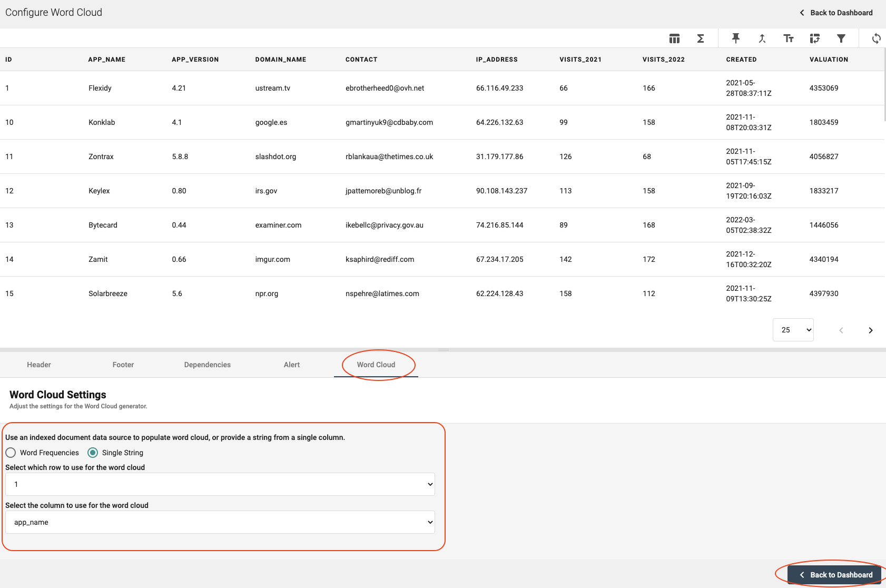Select the Single String radio button

pyautogui.click(x=93, y=453)
